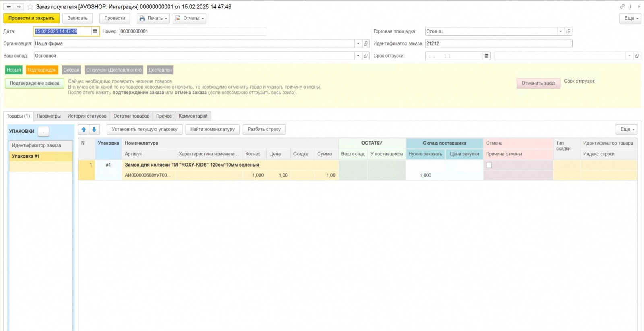Go back with the left arrow
The width and height of the screenshot is (644, 331).
coord(9,7)
